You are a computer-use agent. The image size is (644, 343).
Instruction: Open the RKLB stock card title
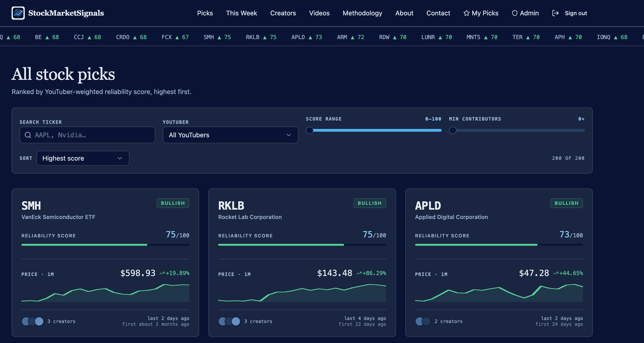click(231, 206)
